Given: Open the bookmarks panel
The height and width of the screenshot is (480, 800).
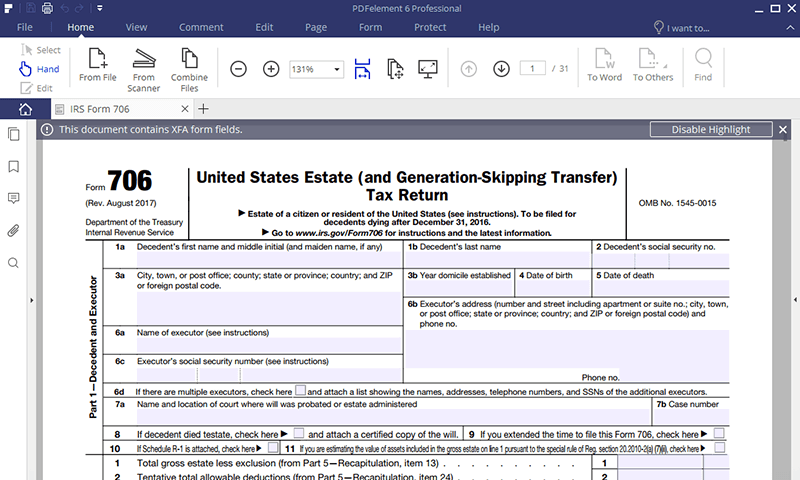Looking at the screenshot, I should click(14, 166).
